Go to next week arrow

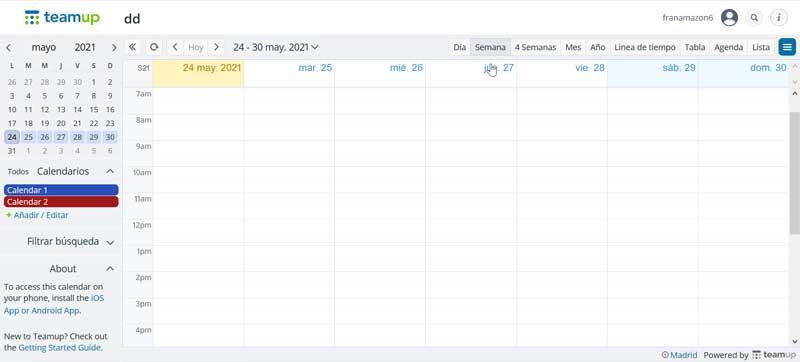(216, 47)
